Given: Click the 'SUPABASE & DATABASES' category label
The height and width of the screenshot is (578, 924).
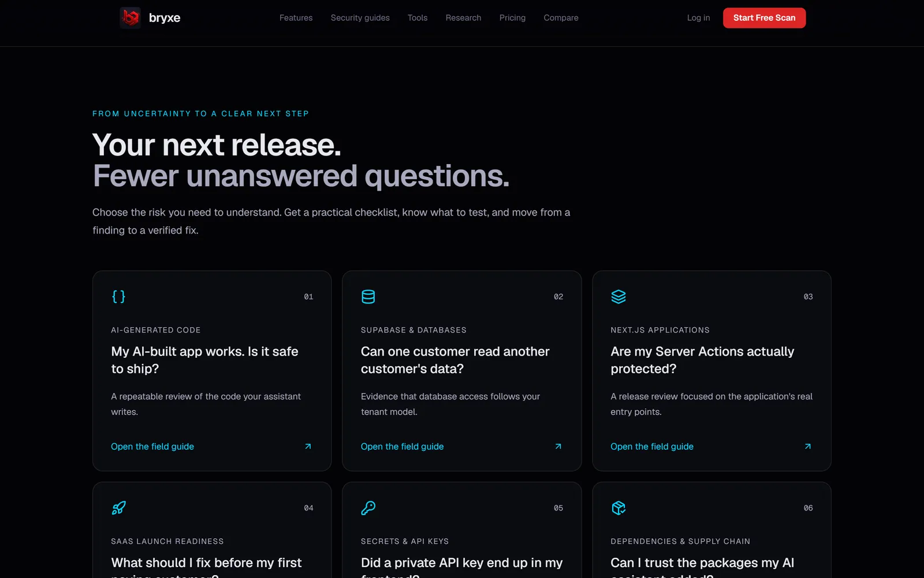Looking at the screenshot, I should [x=413, y=330].
